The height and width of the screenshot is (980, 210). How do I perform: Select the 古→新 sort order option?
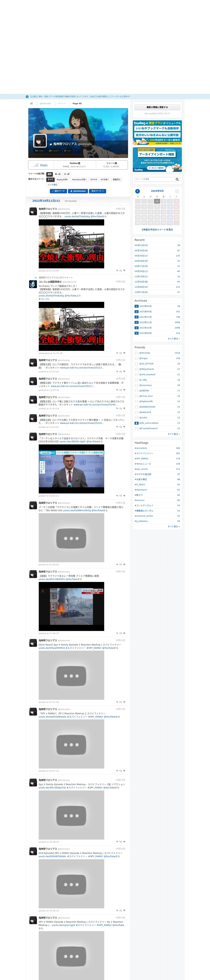[67, 174]
